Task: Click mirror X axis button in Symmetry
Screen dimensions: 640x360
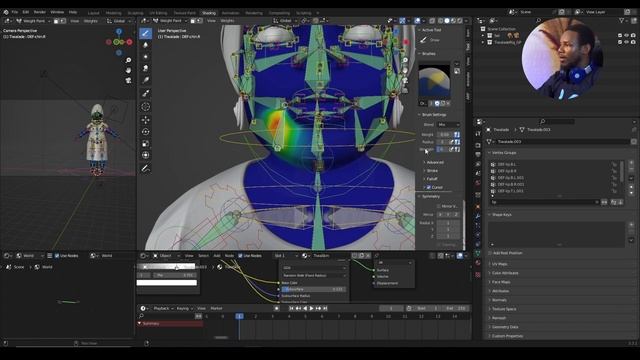Action: [x=440, y=214]
